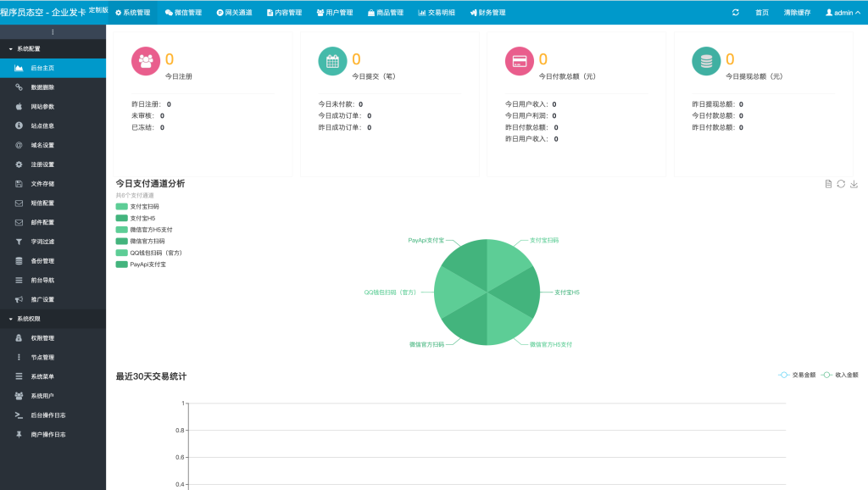Click the refresh icon in top bar
Screen dimensions: 868x490
(x=735, y=13)
